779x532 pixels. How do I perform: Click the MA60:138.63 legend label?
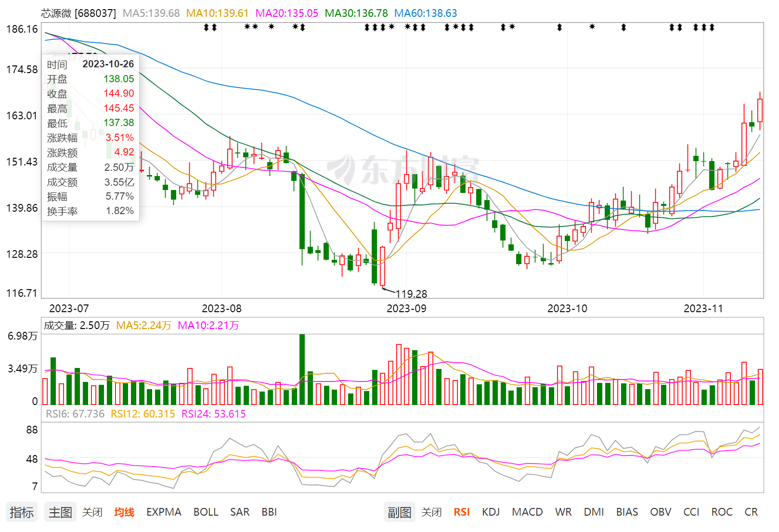426,13
